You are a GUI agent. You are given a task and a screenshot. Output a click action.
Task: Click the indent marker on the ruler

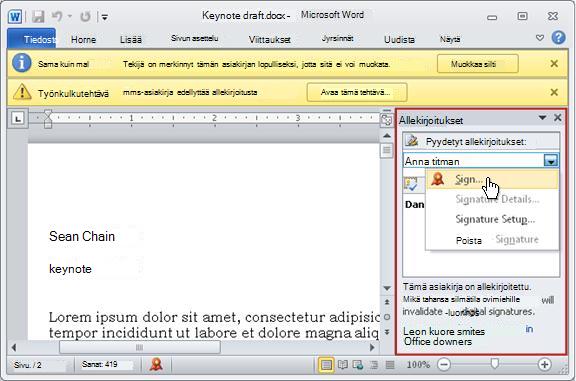(48, 118)
